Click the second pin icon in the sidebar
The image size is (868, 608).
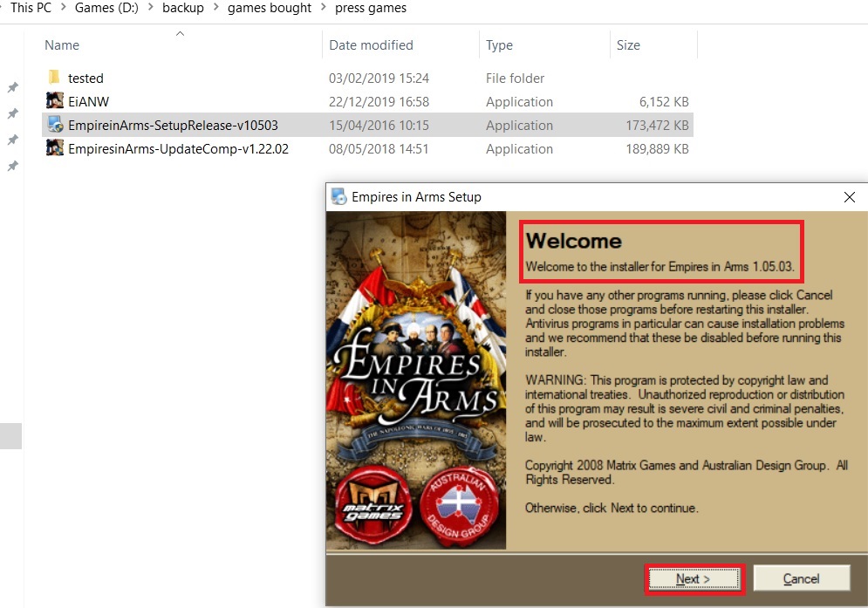(x=13, y=113)
